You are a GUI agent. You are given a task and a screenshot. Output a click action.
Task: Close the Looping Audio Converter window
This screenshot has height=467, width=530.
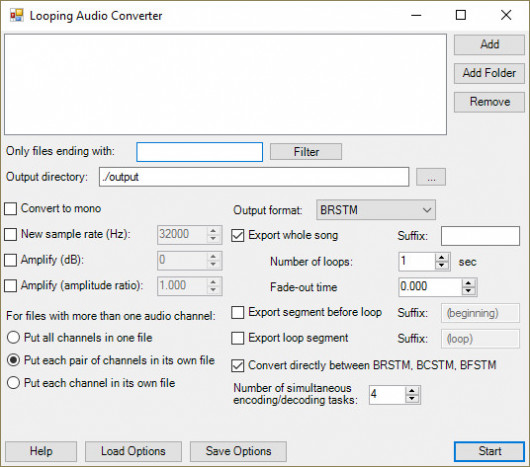click(506, 15)
